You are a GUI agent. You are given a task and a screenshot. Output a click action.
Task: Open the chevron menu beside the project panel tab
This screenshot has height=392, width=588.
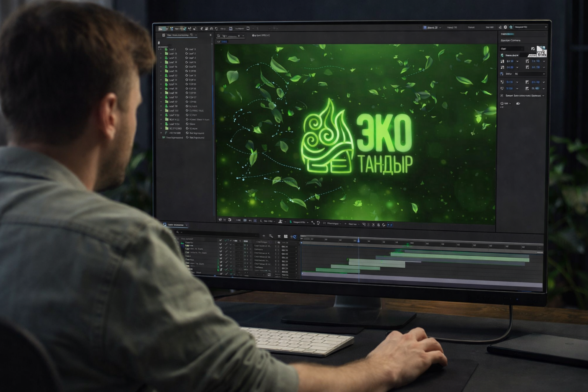pyautogui.click(x=196, y=35)
